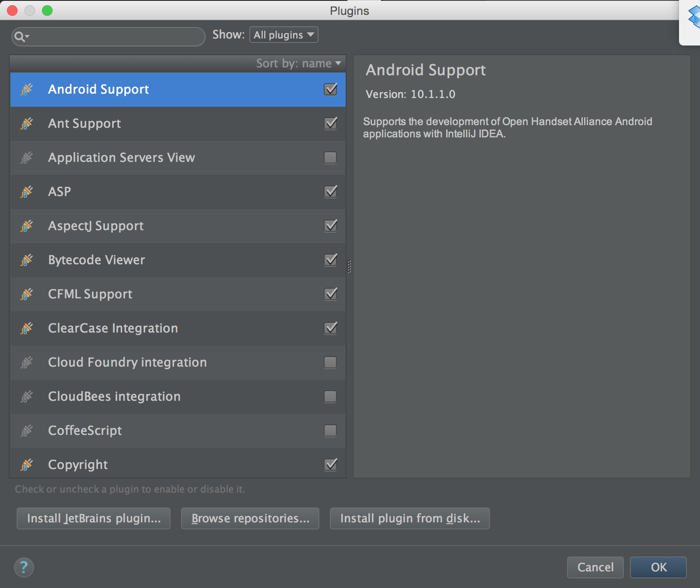Image resolution: width=700 pixels, height=588 pixels.
Task: Click the Ant Support plugin icon
Action: (27, 123)
